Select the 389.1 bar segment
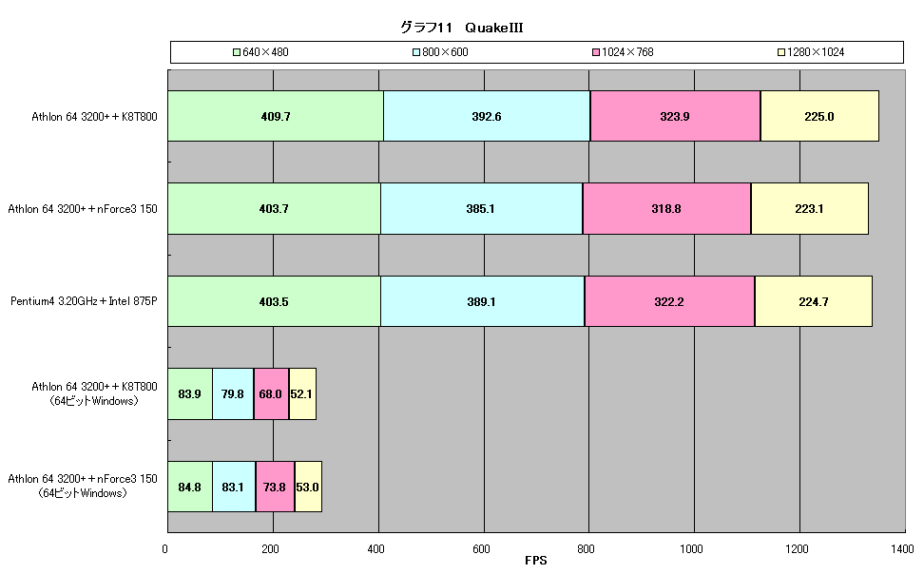The image size is (924, 574). click(x=483, y=301)
